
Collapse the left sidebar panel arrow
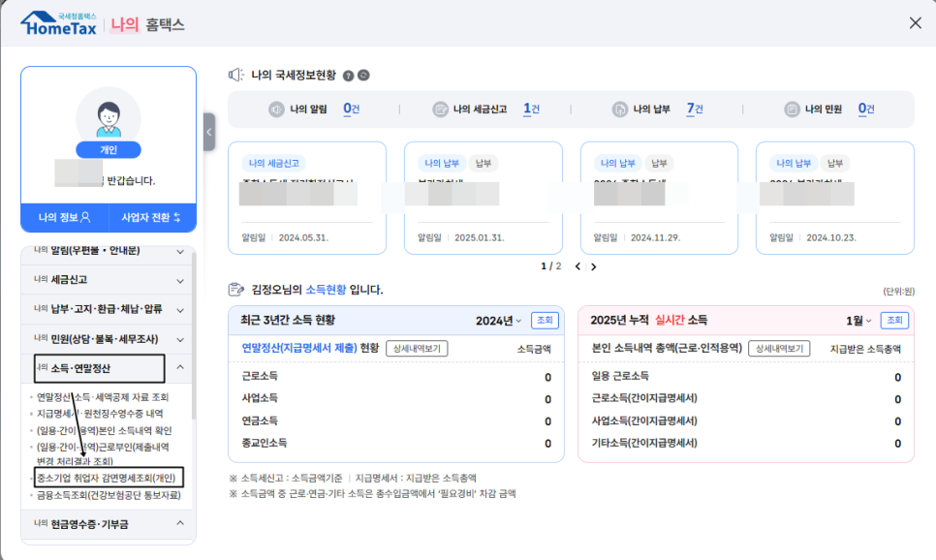[209, 133]
